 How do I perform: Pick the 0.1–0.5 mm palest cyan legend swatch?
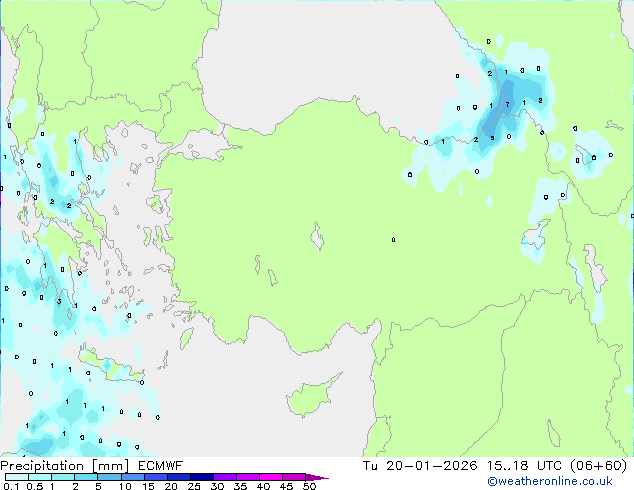pos(17,477)
